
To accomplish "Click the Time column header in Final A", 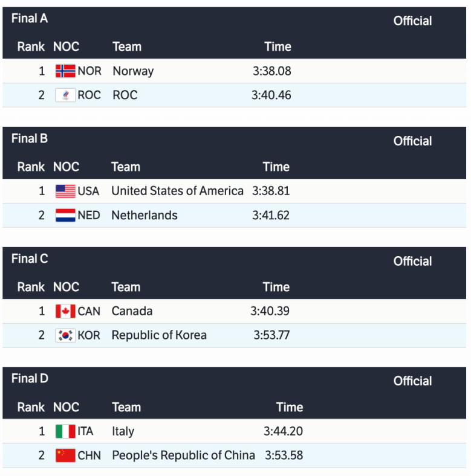I will 278,47.
